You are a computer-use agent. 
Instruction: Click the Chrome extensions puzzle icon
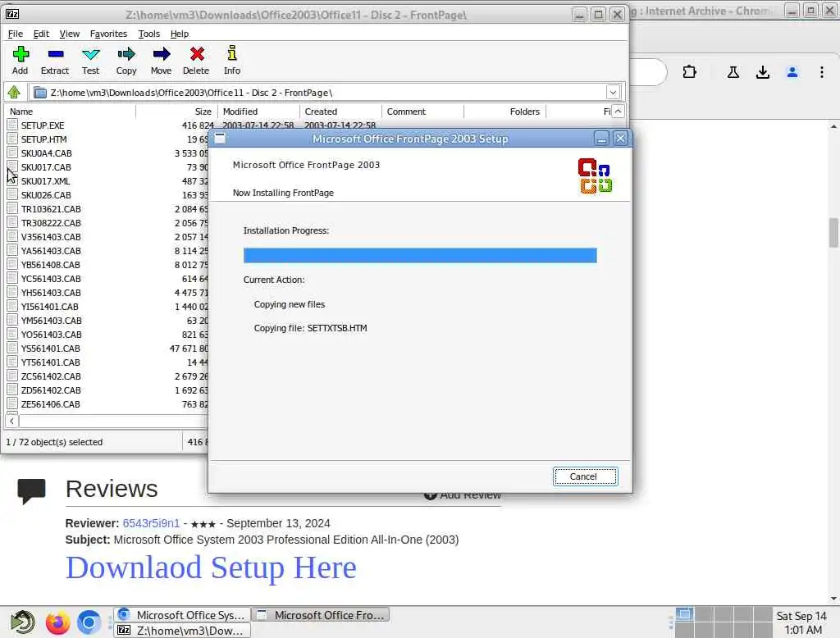tap(689, 72)
